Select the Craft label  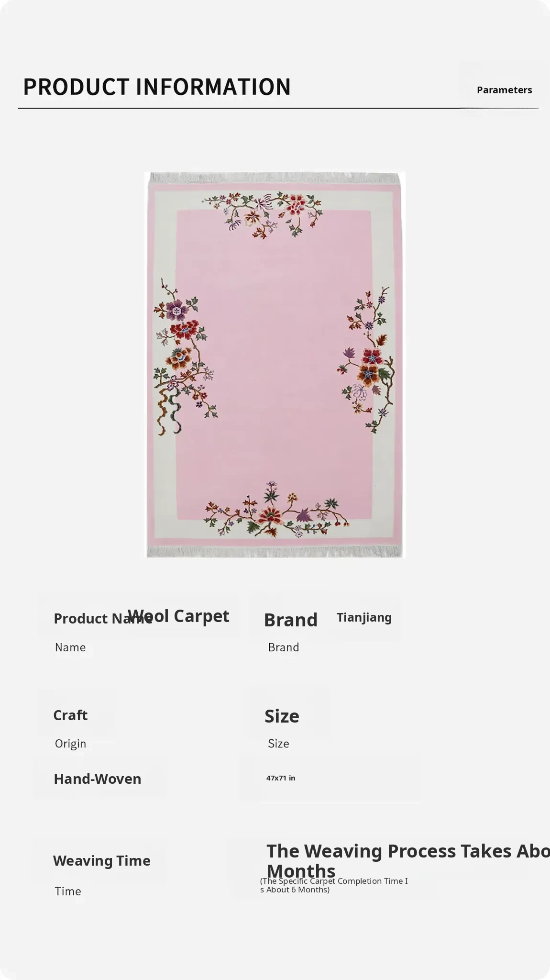(x=70, y=715)
